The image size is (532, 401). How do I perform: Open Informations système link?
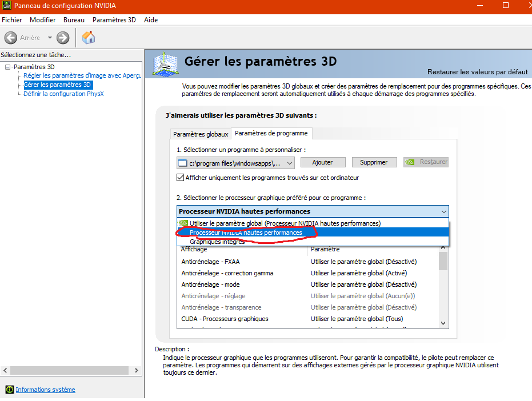[x=45, y=390]
